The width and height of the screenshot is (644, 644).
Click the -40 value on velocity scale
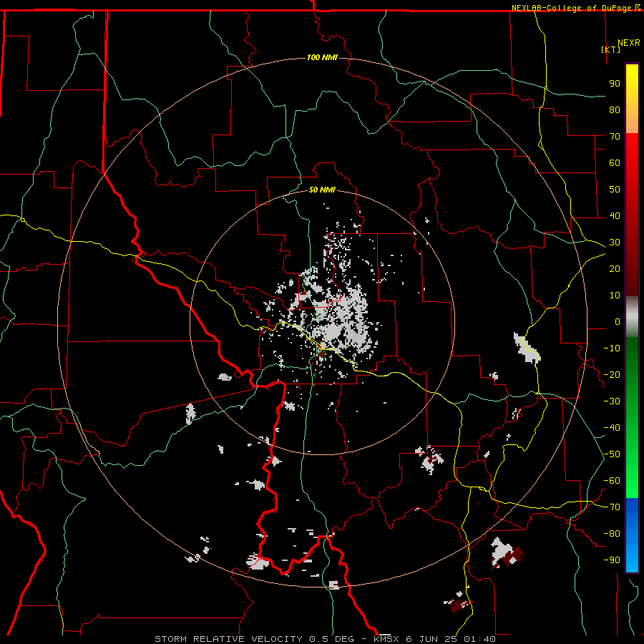(612, 428)
